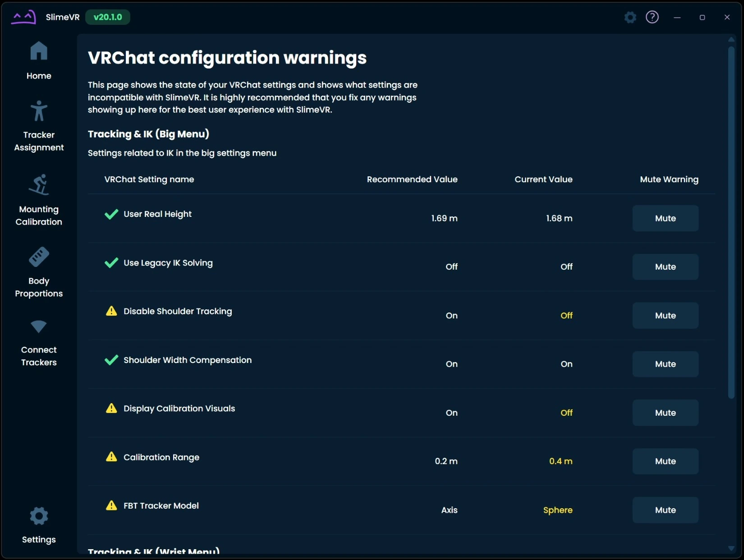Screen dimensions: 744x560
Task: Mute the Display Calibration Visuals warning
Action: click(666, 413)
